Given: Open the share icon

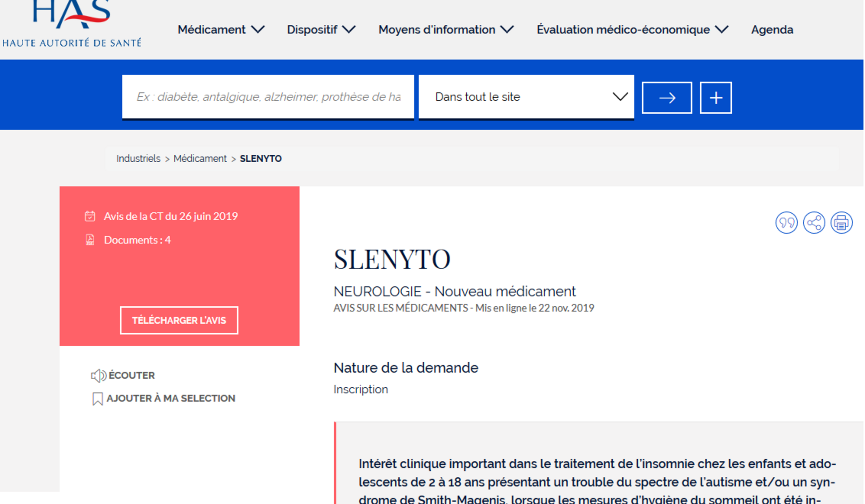Looking at the screenshot, I should pyautogui.click(x=814, y=223).
